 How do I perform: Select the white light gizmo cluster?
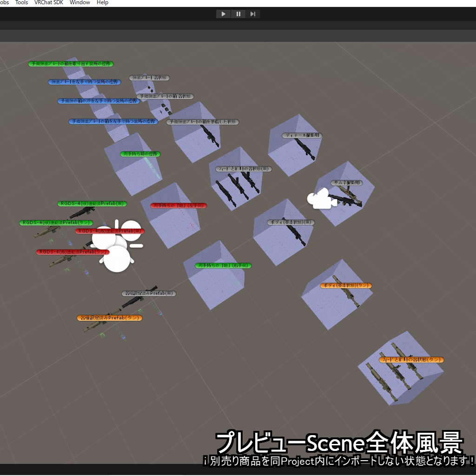[118, 245]
